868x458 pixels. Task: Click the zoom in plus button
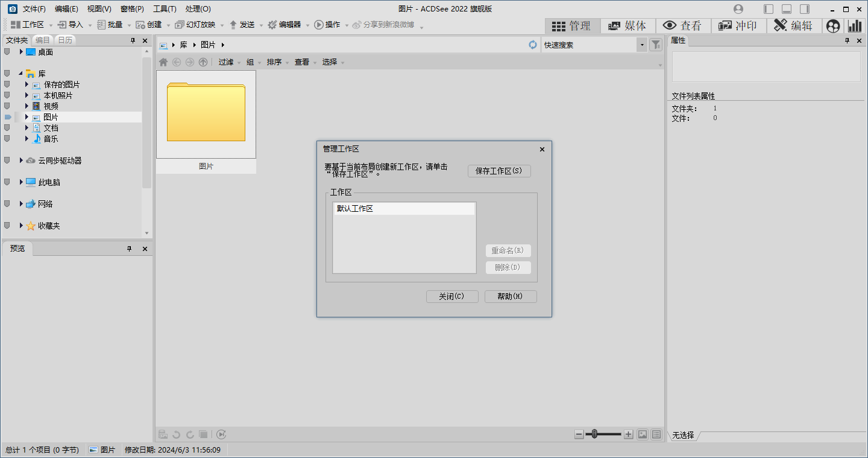click(x=628, y=434)
